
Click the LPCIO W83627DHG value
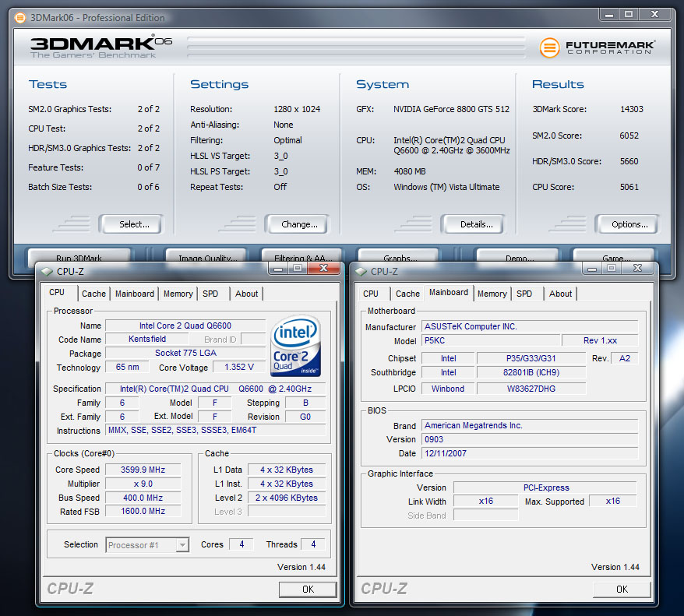click(x=531, y=389)
